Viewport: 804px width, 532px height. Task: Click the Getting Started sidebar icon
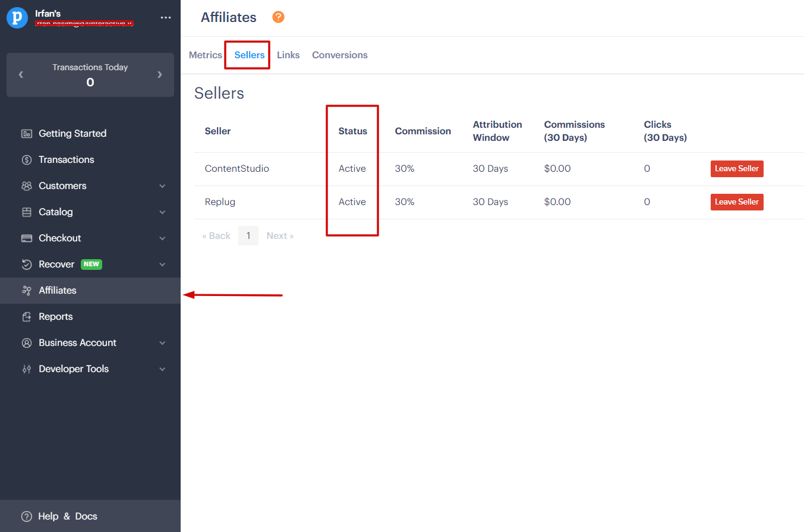pos(26,134)
